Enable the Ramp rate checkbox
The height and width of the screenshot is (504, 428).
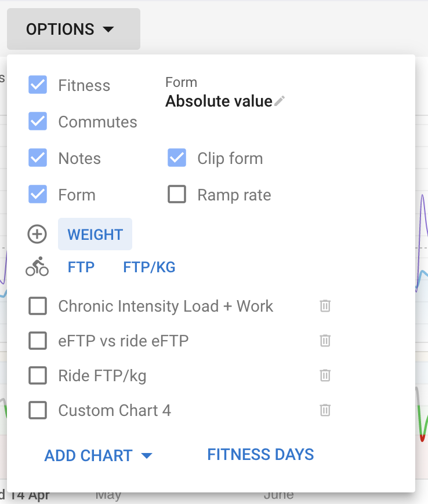[177, 194]
